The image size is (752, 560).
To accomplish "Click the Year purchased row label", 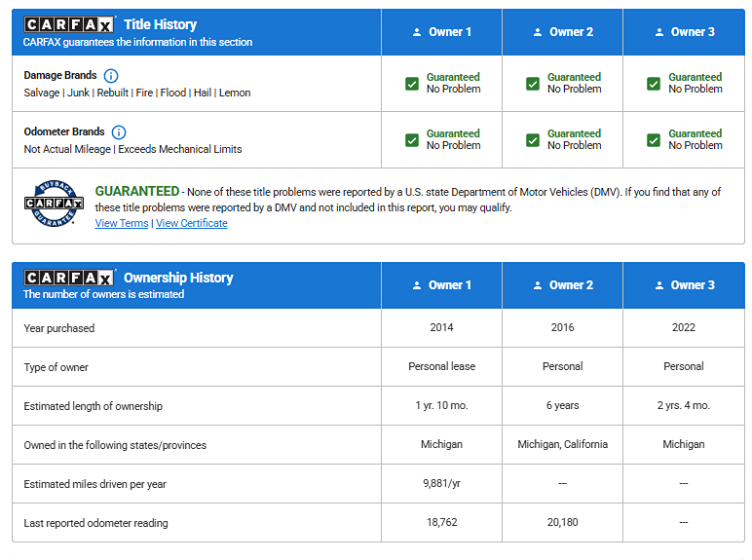I will (59, 328).
